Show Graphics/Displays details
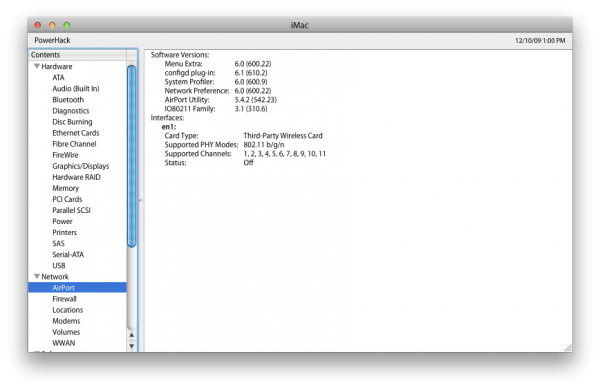 80,166
